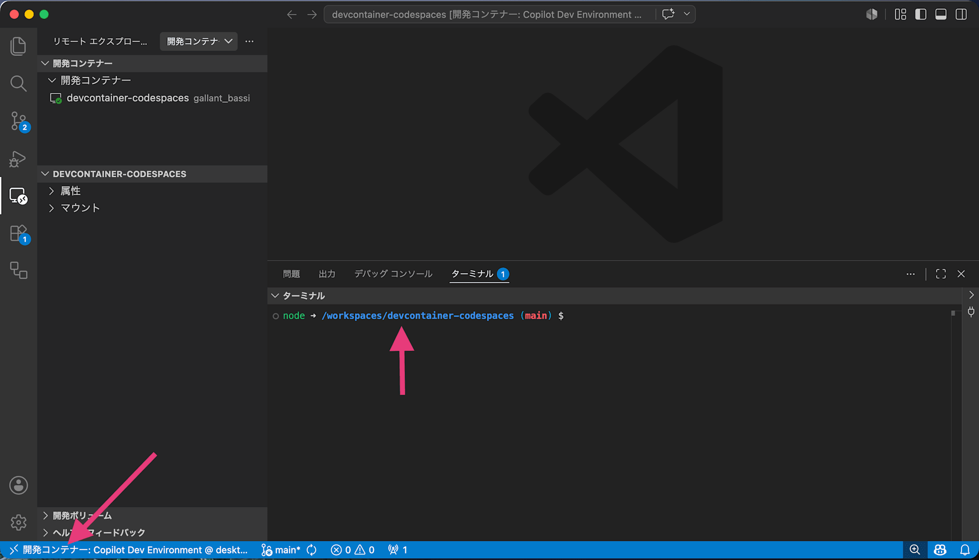Switch to the デバッグ コンソール tab
Screen dimensions: 979x560
[x=393, y=274]
